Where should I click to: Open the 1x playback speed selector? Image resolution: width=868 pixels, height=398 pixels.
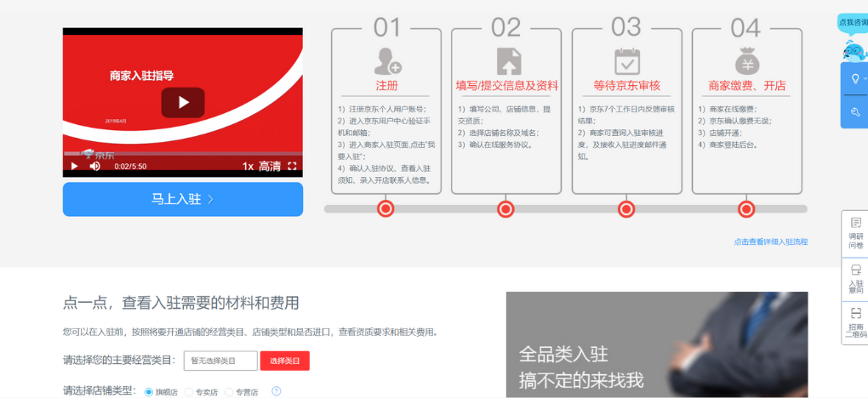(248, 167)
